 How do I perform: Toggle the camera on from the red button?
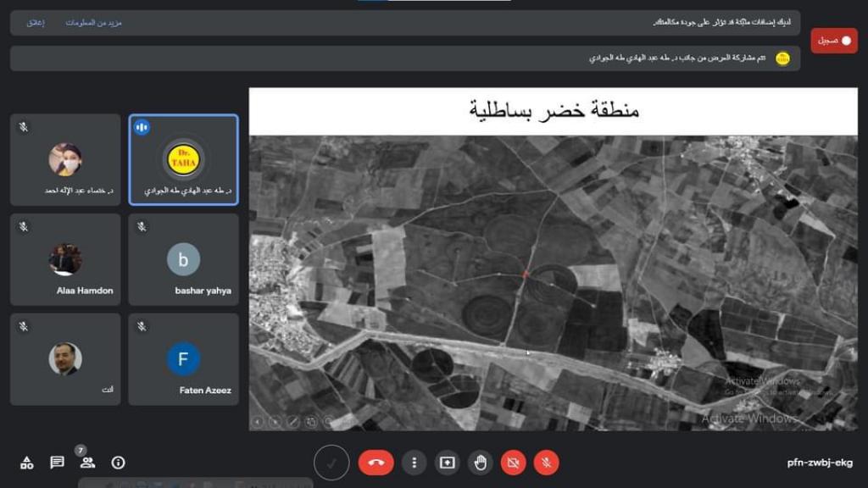pyautogui.click(x=513, y=463)
